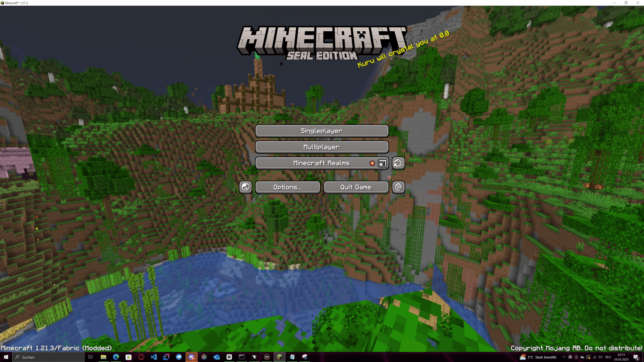This screenshot has width=644, height=362.
Task: Open Minecraft Realms
Action: [x=322, y=163]
